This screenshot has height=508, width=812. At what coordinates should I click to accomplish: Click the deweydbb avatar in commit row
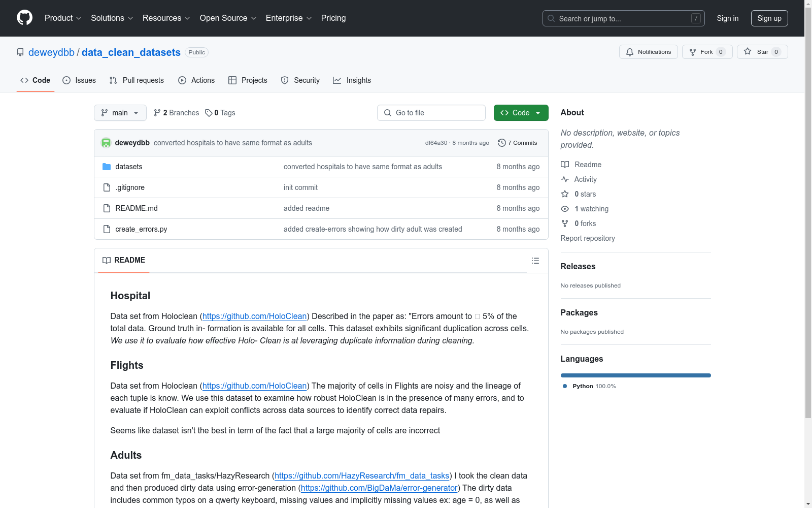point(106,143)
